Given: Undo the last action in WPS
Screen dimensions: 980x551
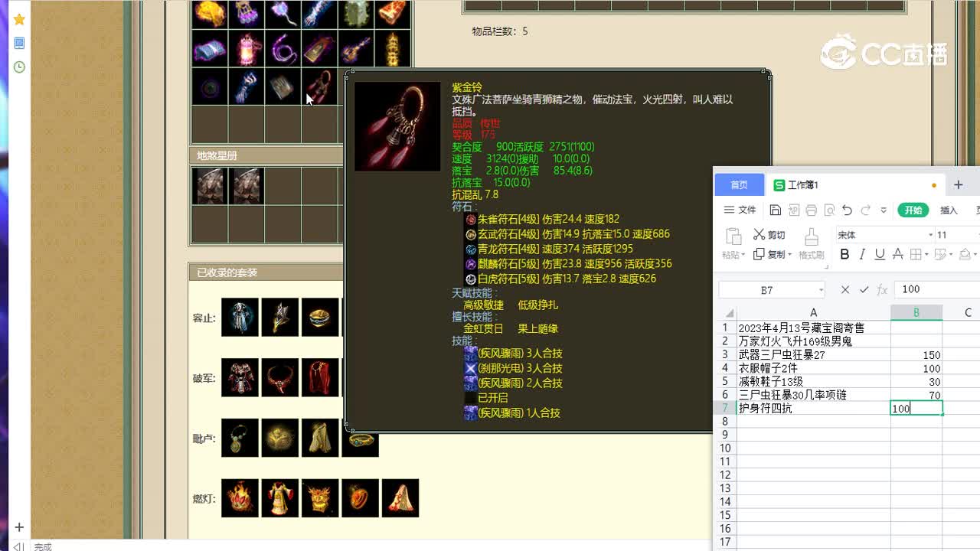Looking at the screenshot, I should pyautogui.click(x=847, y=210).
